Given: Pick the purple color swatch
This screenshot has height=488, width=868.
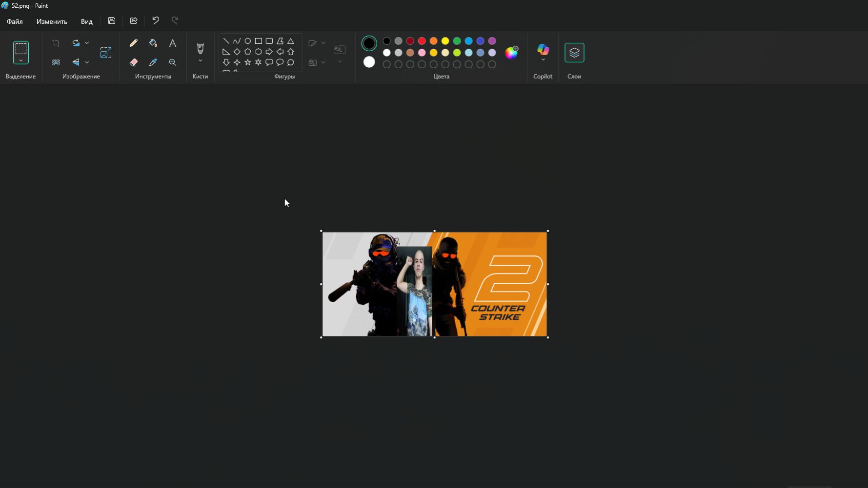Looking at the screenshot, I should click(492, 41).
